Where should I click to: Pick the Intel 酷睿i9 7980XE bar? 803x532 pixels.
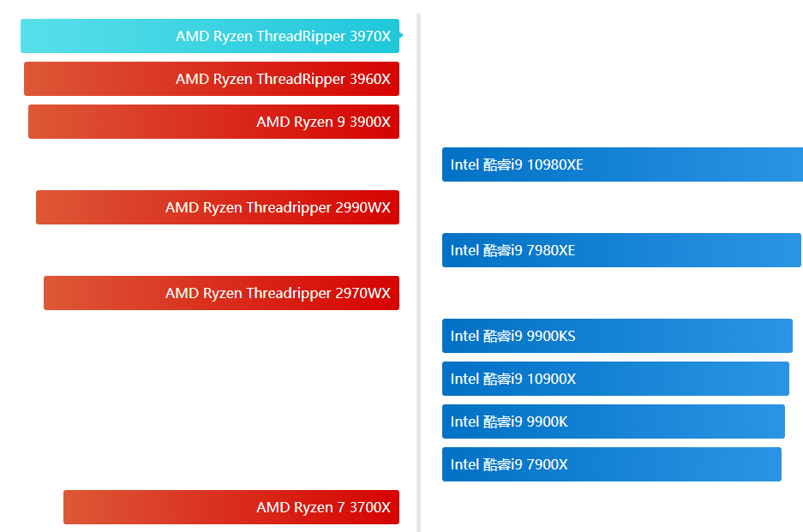[x=621, y=250]
